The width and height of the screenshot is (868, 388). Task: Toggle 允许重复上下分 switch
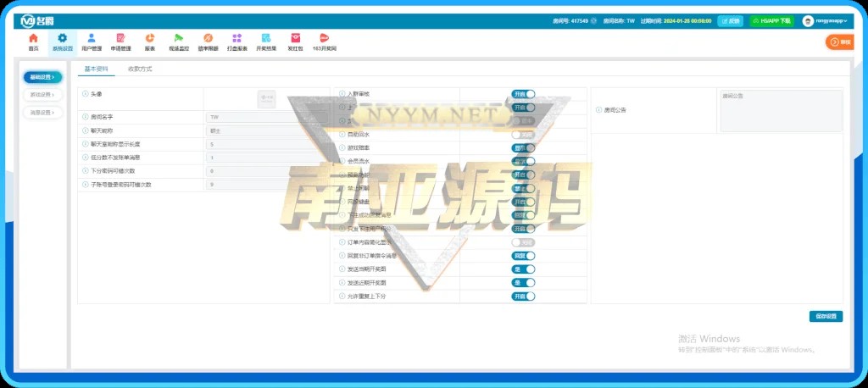(x=523, y=297)
